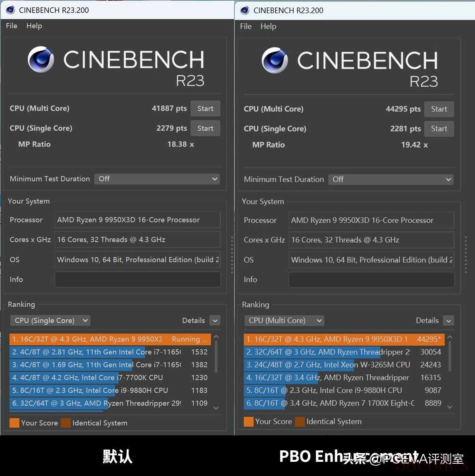
Task: Click the Identical System swatch in right window
Action: click(x=300, y=421)
